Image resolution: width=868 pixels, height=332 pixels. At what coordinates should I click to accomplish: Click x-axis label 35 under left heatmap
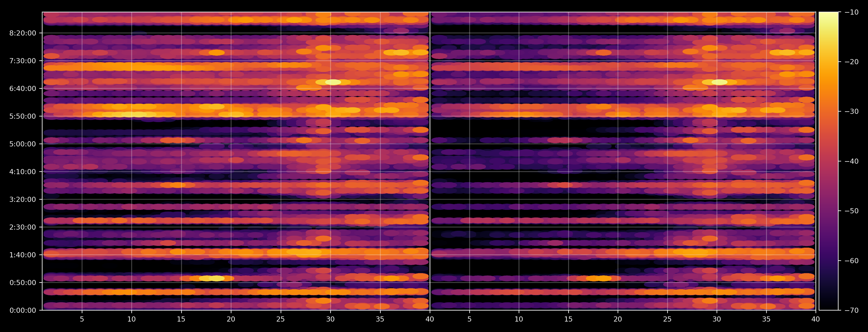click(380, 319)
